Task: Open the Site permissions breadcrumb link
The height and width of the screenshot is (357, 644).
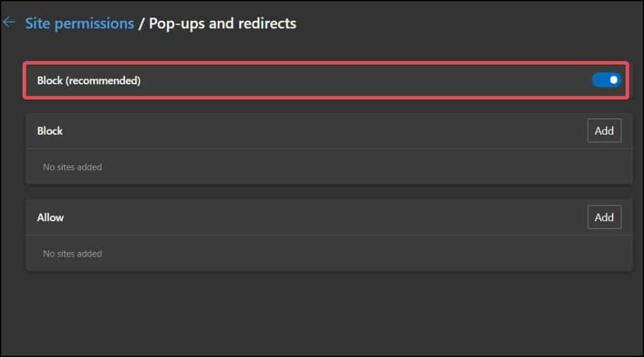Action: (79, 23)
